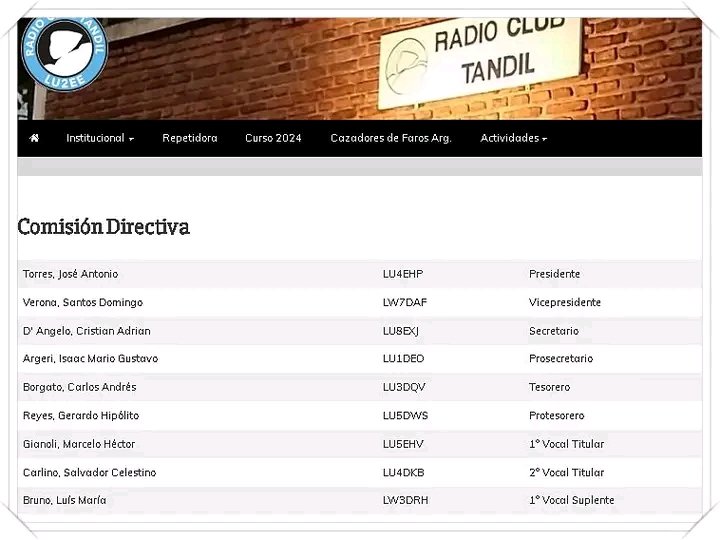Select the name Torres, José Antonio
This screenshot has width=720, height=540.
click(x=71, y=274)
